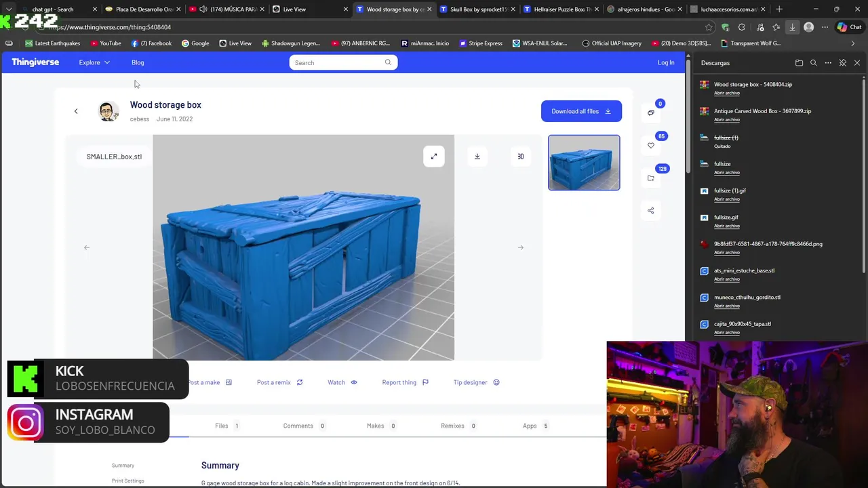Download SMALLER_box.stl via download icon
Image resolution: width=868 pixels, height=488 pixels.
point(477,157)
